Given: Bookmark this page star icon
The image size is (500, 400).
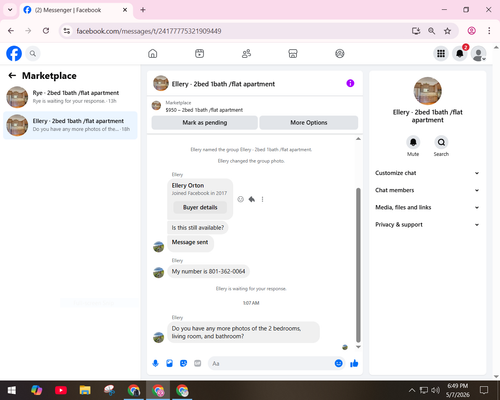Looking at the screenshot, I should click(x=447, y=31).
